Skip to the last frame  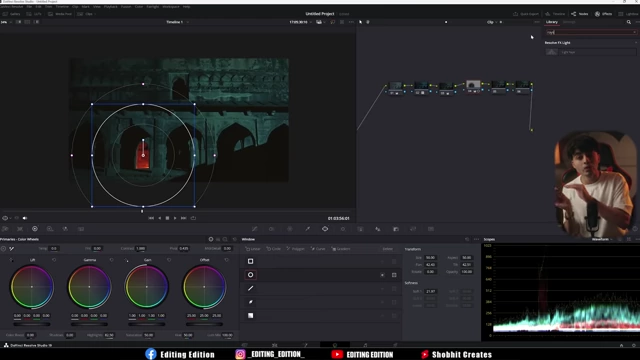coord(184,218)
